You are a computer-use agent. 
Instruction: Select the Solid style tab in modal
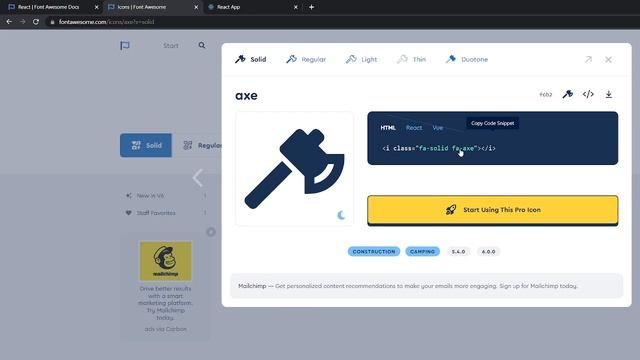click(251, 59)
